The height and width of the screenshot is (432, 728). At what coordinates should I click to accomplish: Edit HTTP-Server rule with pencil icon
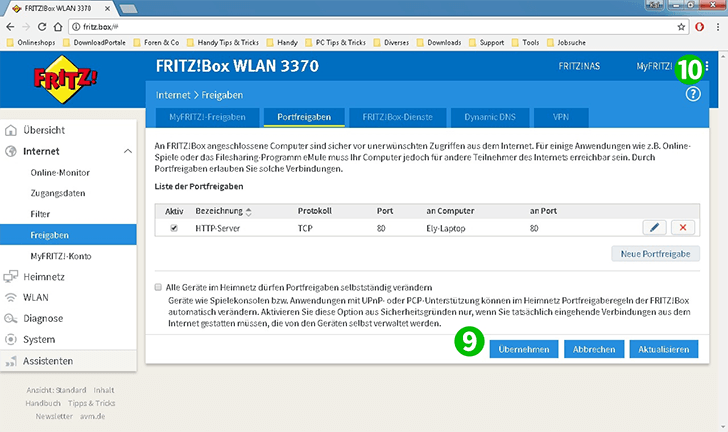coord(654,228)
